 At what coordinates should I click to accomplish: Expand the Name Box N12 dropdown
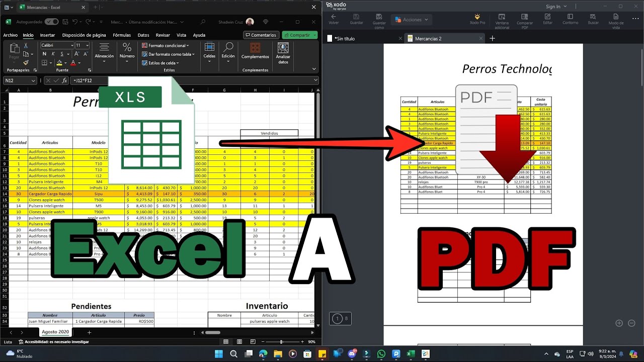(x=33, y=80)
